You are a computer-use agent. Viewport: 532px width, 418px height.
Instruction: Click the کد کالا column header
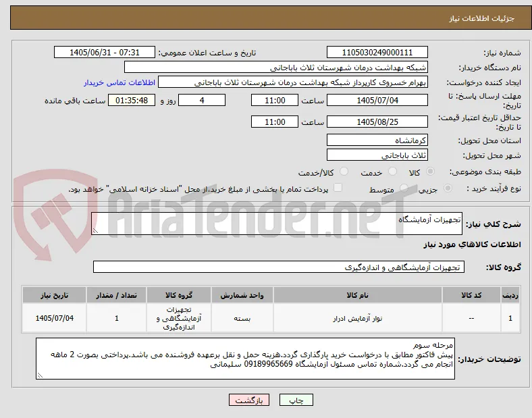pos(471,295)
